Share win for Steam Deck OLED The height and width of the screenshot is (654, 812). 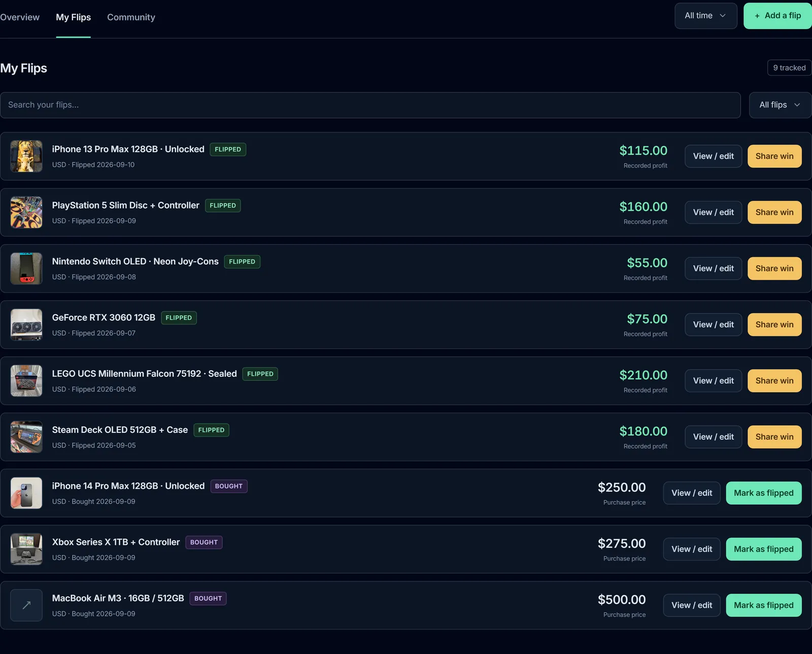click(x=774, y=437)
